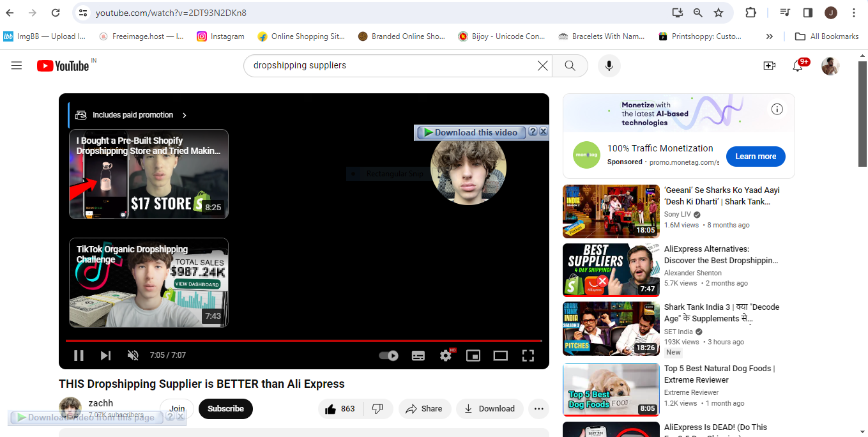Dislike this video

tap(377, 409)
